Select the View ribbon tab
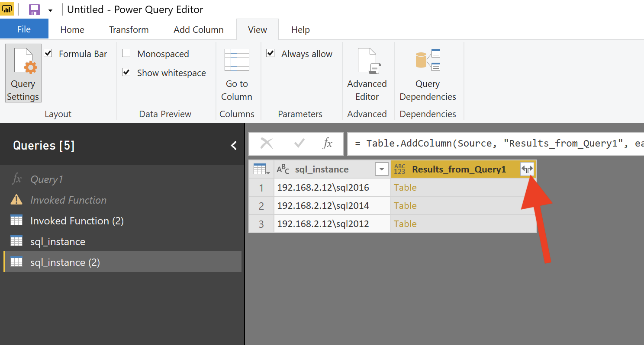This screenshot has width=644, height=345. click(258, 29)
